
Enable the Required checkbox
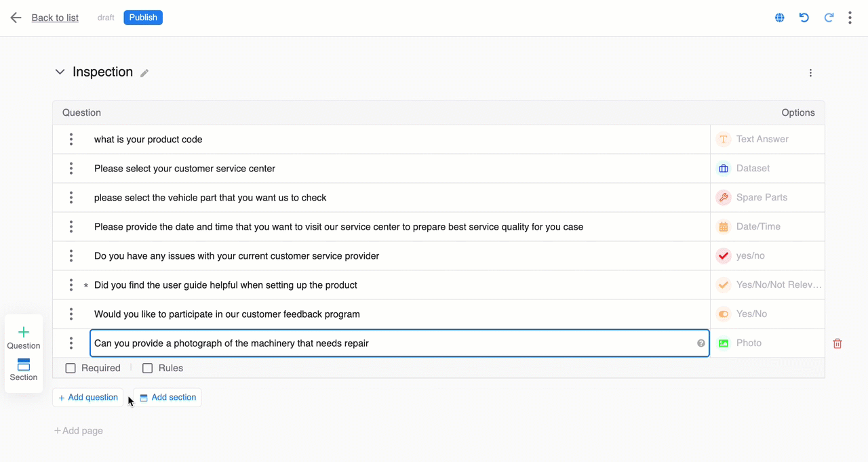tap(71, 369)
